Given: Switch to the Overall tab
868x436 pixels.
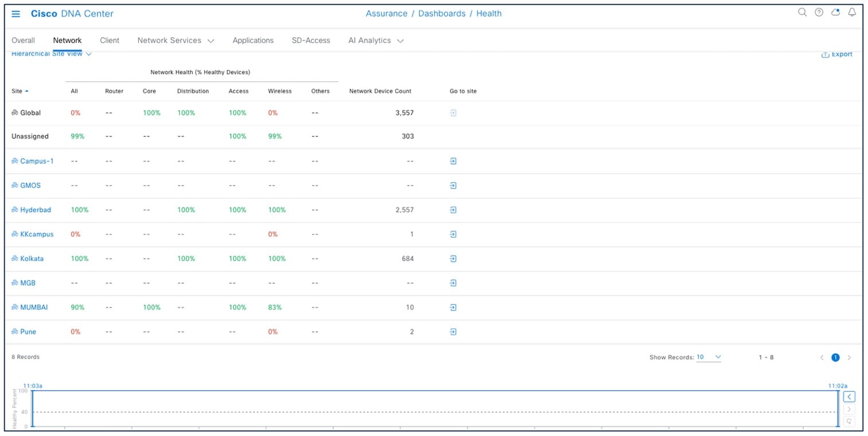Looking at the screenshot, I should 23,41.
